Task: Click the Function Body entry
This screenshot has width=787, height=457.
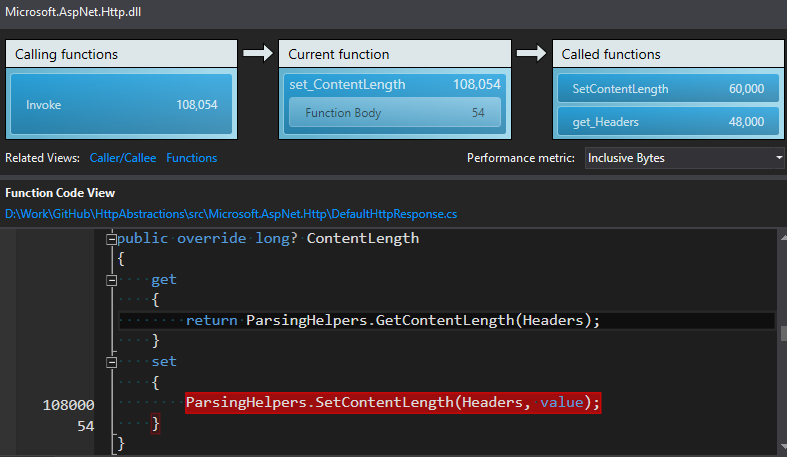Action: [395, 113]
